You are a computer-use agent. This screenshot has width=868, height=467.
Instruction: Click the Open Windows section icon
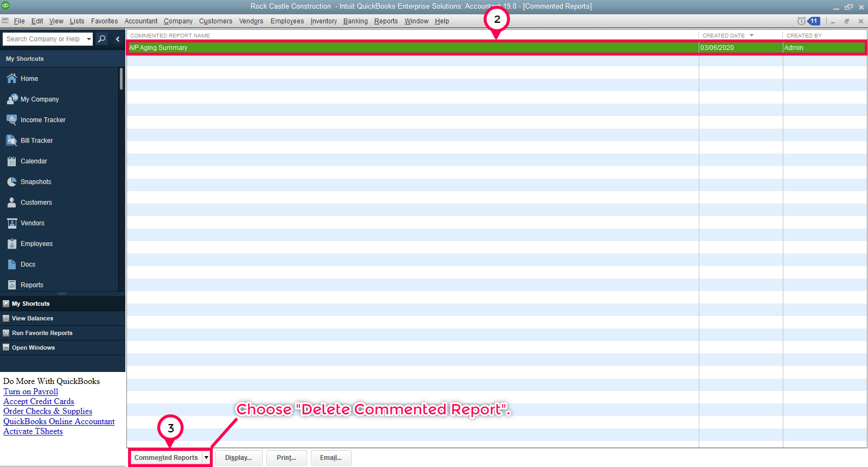(6, 348)
